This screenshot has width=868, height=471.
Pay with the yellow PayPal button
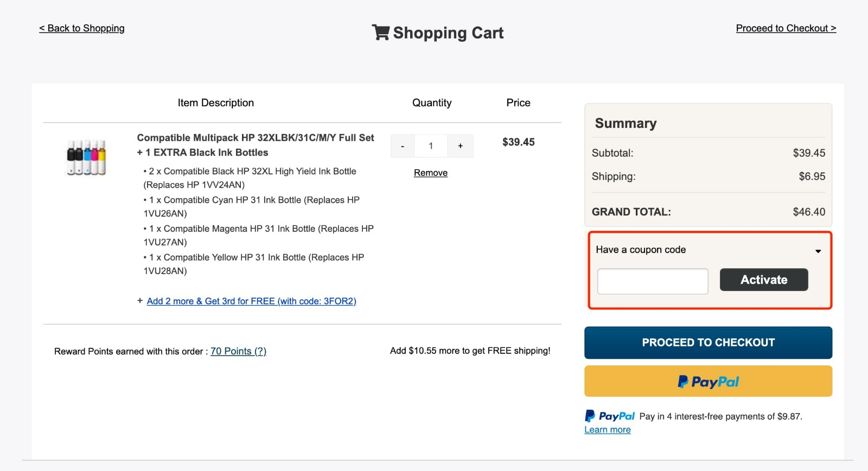[708, 381]
